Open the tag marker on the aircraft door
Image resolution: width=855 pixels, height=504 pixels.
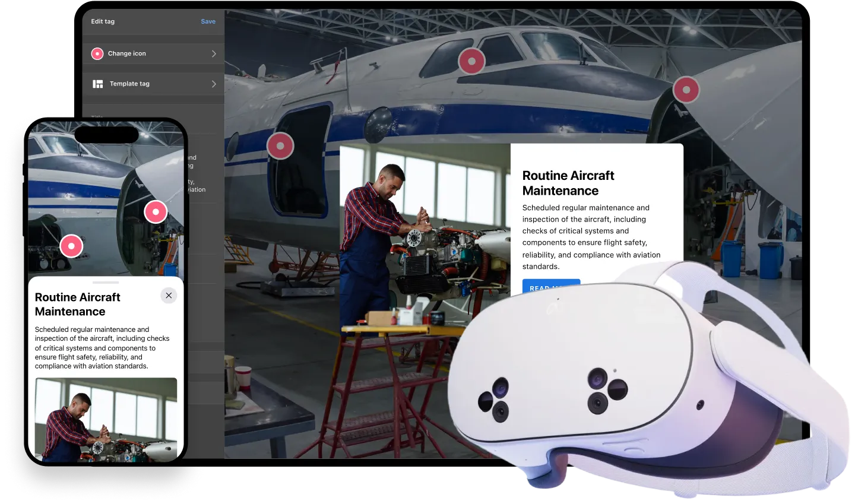pyautogui.click(x=280, y=145)
